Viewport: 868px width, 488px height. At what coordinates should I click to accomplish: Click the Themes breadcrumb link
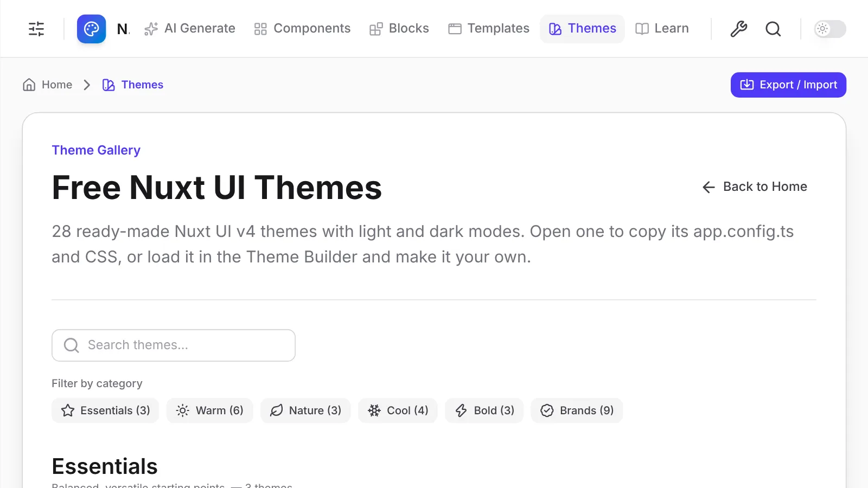click(132, 85)
